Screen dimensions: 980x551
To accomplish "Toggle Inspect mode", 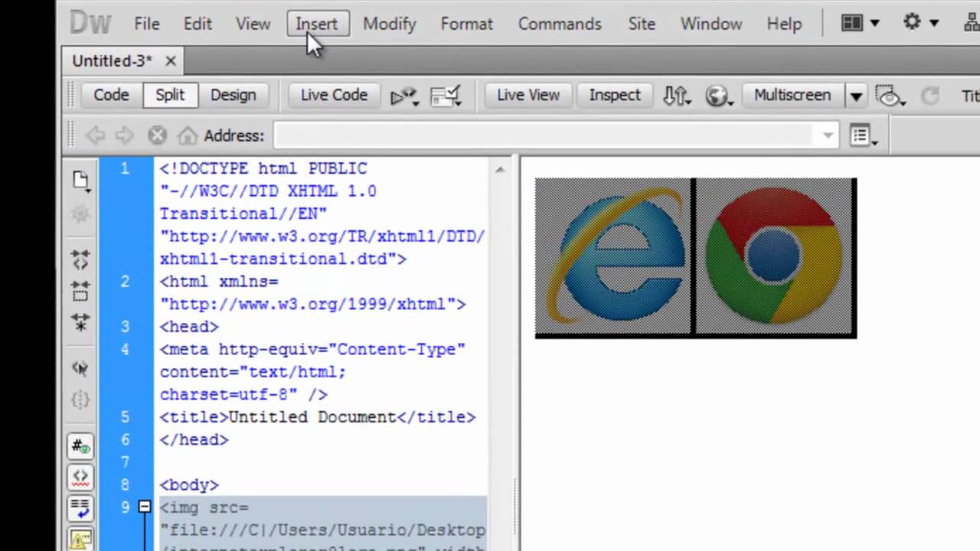I will [x=615, y=95].
